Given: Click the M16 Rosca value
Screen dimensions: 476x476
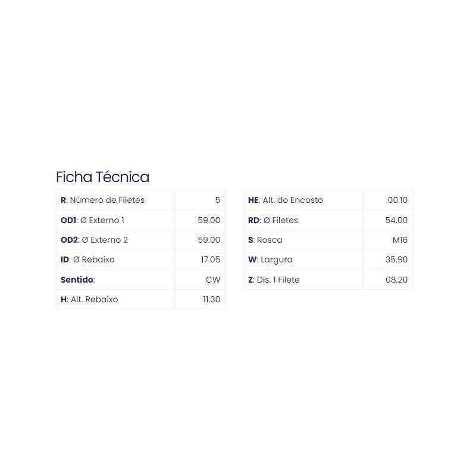Looking at the screenshot, I should [x=400, y=240].
